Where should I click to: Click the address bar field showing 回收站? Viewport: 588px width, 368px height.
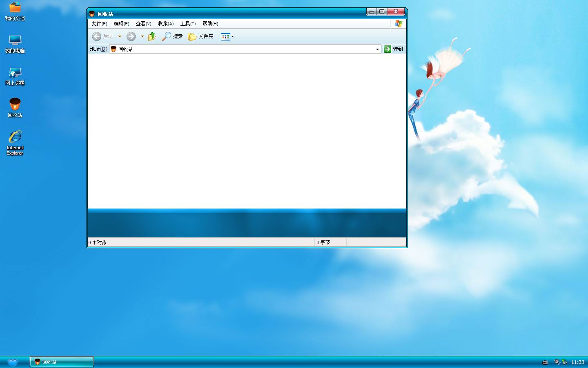245,49
